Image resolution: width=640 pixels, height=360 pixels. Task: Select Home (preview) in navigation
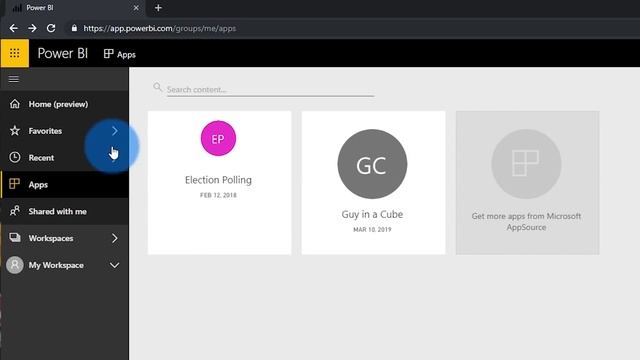tap(64, 104)
